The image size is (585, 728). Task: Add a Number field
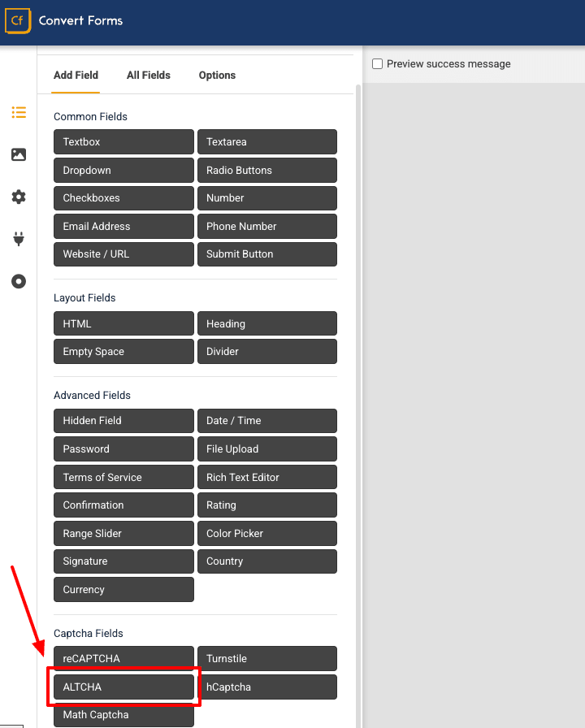[x=267, y=198]
